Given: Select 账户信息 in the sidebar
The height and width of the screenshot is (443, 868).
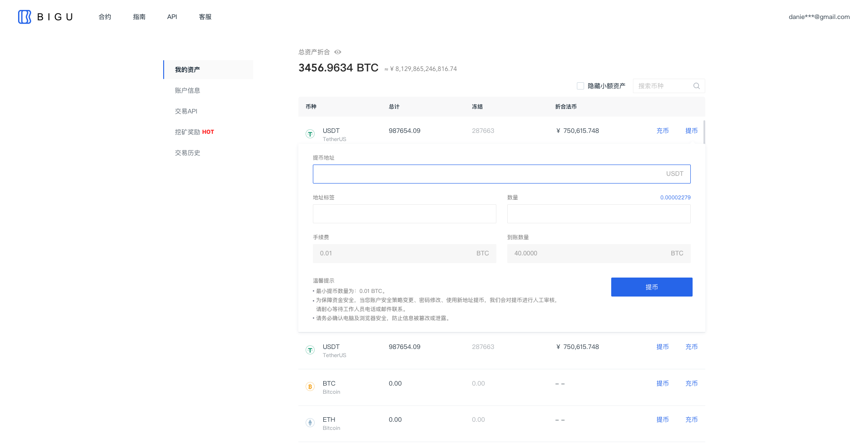Looking at the screenshot, I should coord(188,90).
